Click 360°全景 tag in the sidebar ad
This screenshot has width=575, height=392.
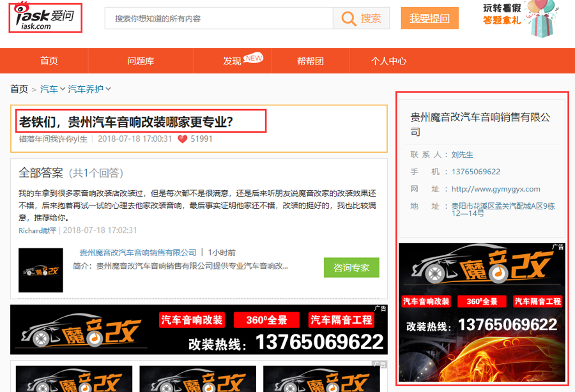(482, 301)
